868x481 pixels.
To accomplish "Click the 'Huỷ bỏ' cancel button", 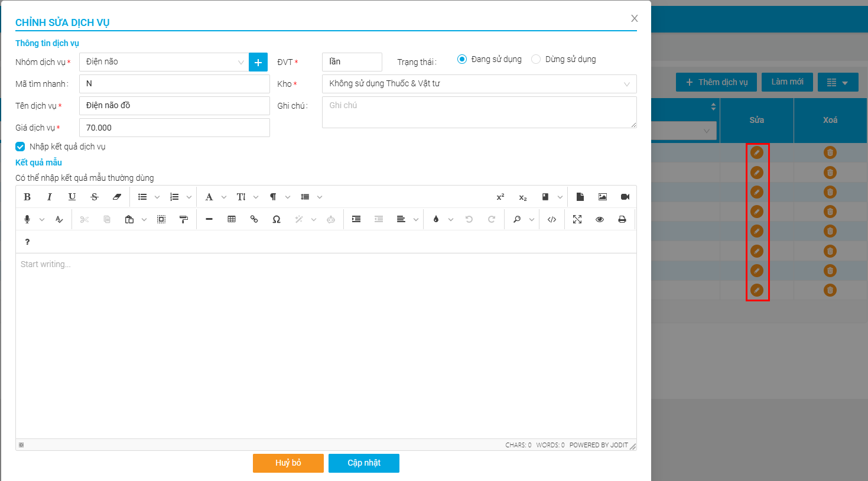I will point(288,463).
